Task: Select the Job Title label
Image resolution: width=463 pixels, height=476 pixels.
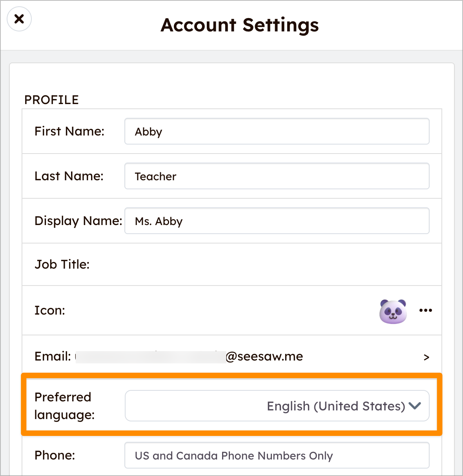Action: tap(62, 265)
